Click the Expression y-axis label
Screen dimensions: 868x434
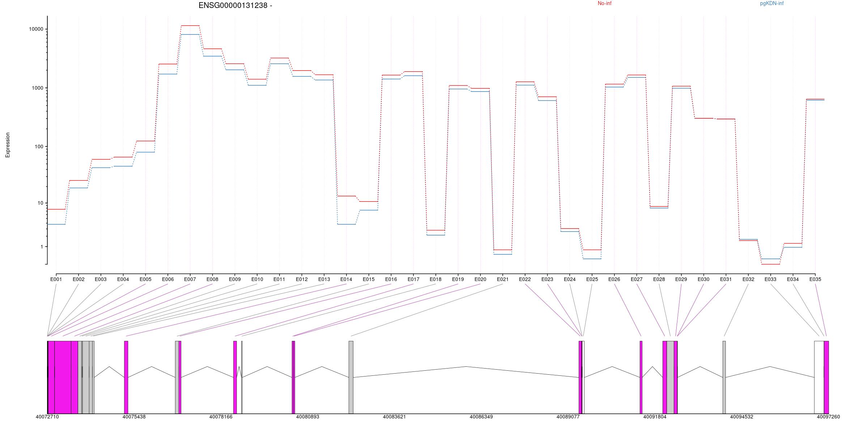pos(8,145)
